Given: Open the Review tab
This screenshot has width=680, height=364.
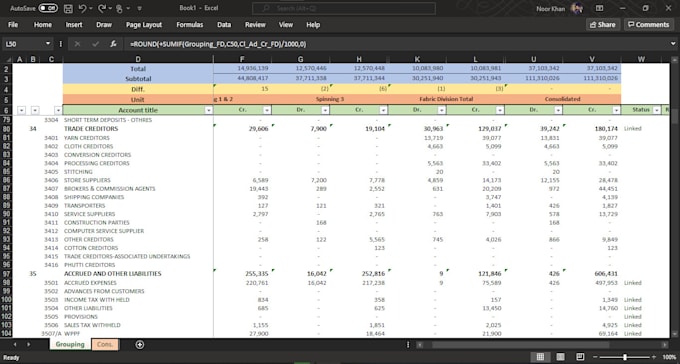Looking at the screenshot, I should coord(255,25).
